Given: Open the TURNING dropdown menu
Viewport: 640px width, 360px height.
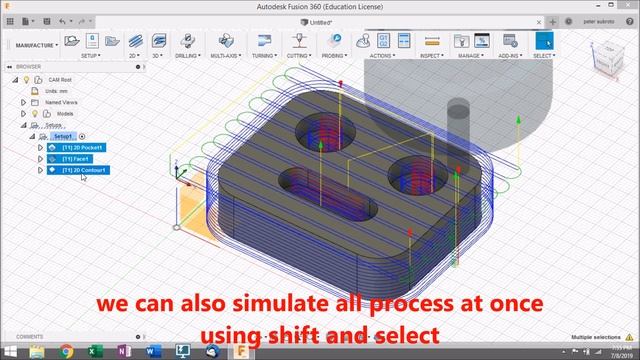Looking at the screenshot, I should [x=264, y=56].
